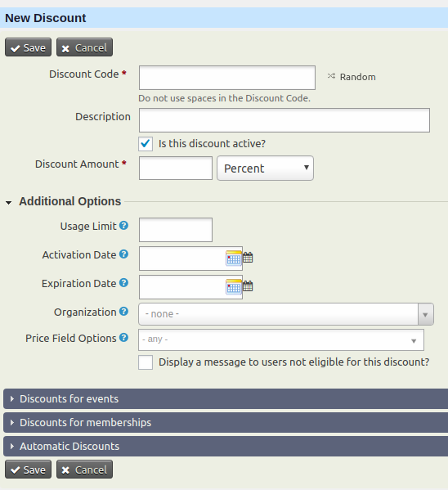This screenshot has width=448, height=490.
Task: Open Price Field Options '- any -' dropdown
Action: click(x=281, y=339)
